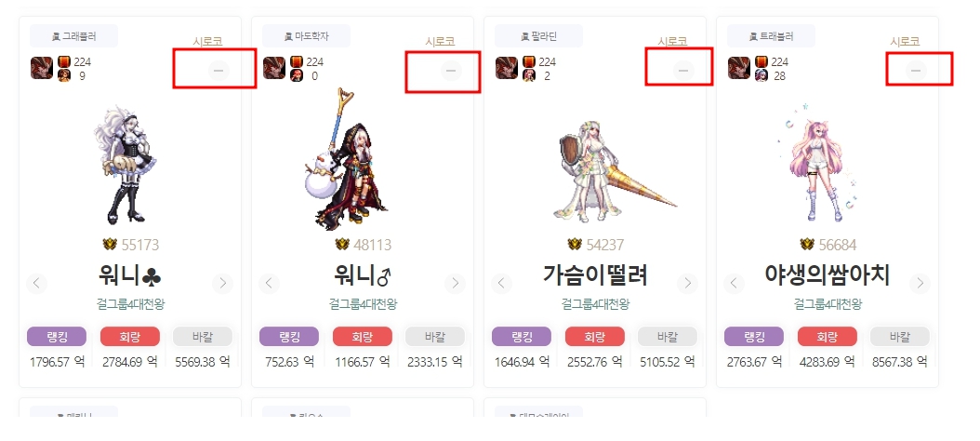Click the gold crest beside 55173
The height and width of the screenshot is (441, 980).
pyautogui.click(x=110, y=244)
